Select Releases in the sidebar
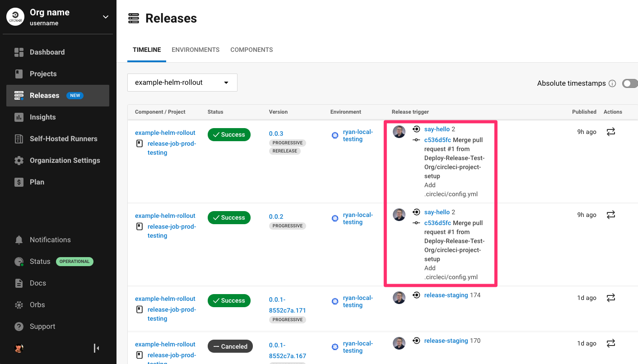 (x=58, y=96)
